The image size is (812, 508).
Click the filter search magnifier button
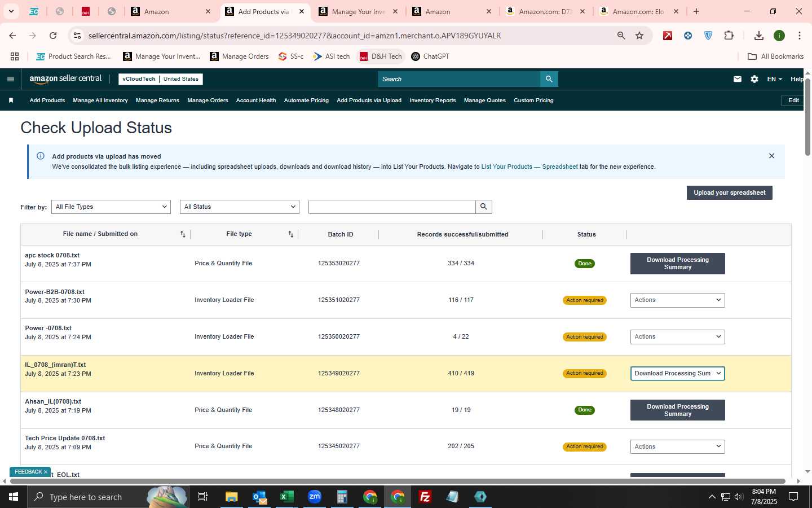484,207
